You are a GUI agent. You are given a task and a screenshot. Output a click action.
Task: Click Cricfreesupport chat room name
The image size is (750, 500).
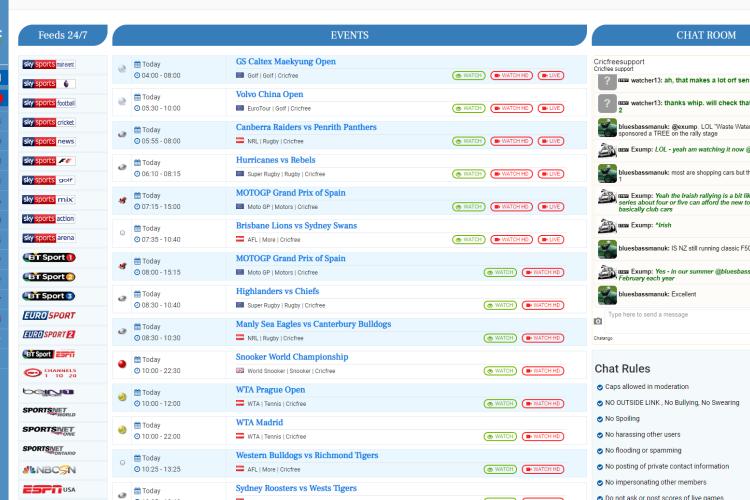click(x=619, y=62)
